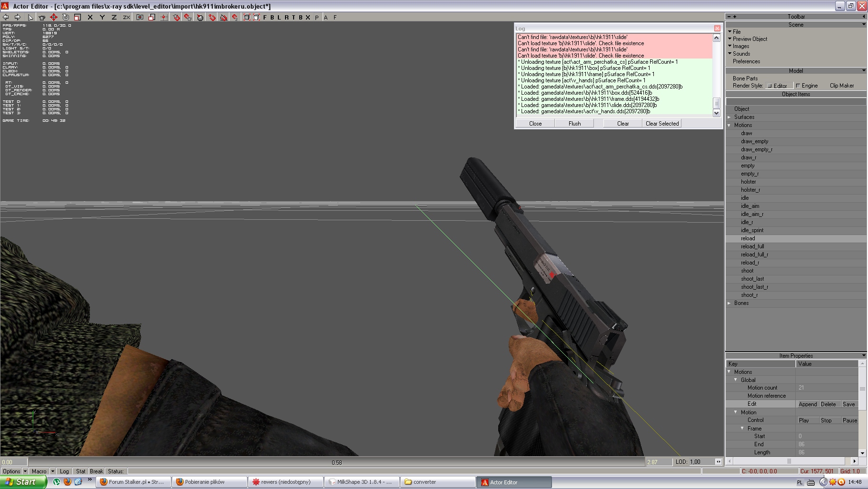This screenshot has height=489, width=868.
Task: Choose the select pointer tool
Action: pyautogui.click(x=30, y=17)
